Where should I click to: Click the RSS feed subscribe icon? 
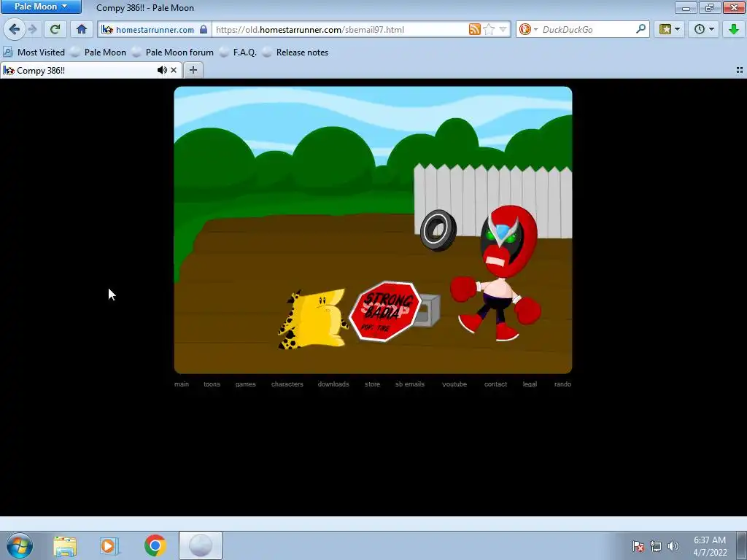(474, 29)
